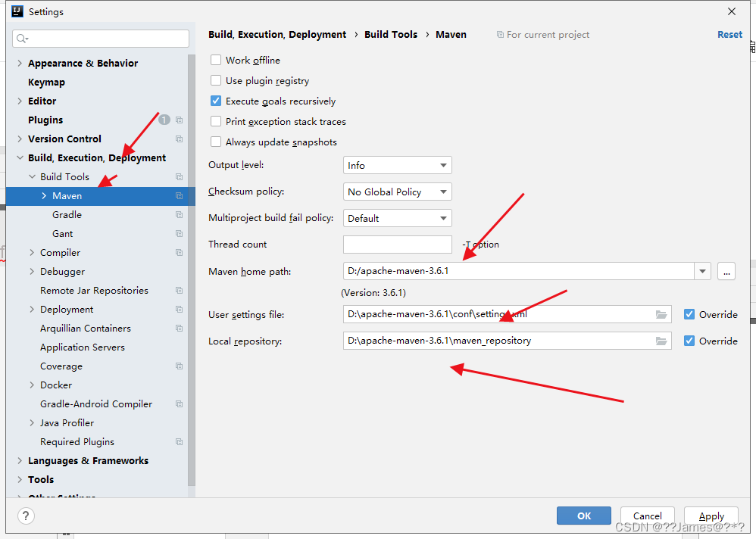
Task: Expand the Appearance & Behavior section
Action: (x=20, y=63)
